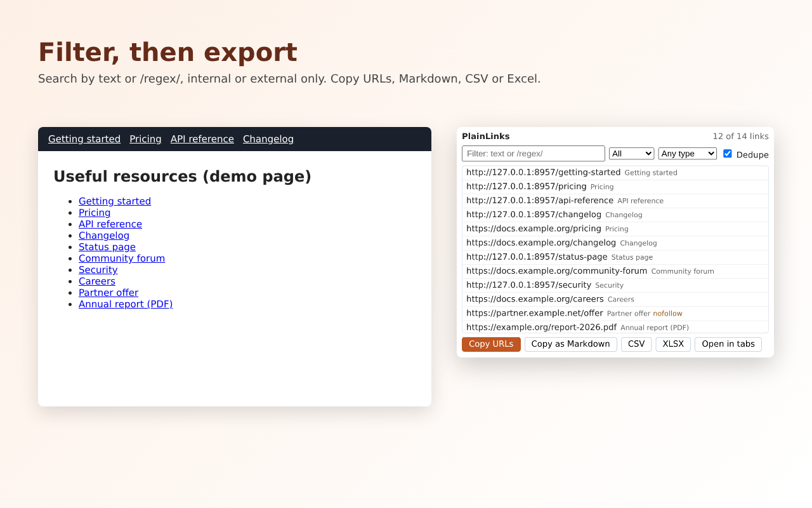This screenshot has width=812, height=508.
Task: Select the partner.example.net/offer row
Action: coord(615,313)
